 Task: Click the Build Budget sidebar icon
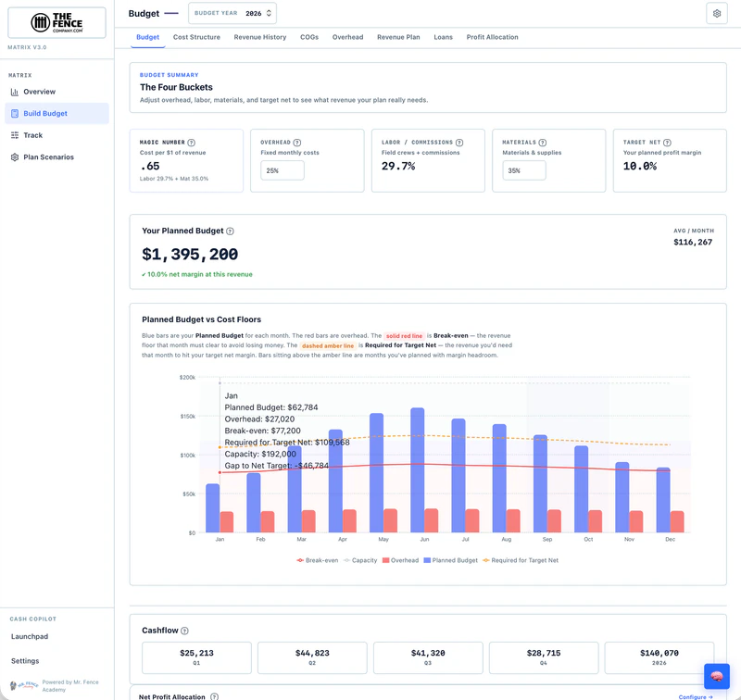coord(15,113)
